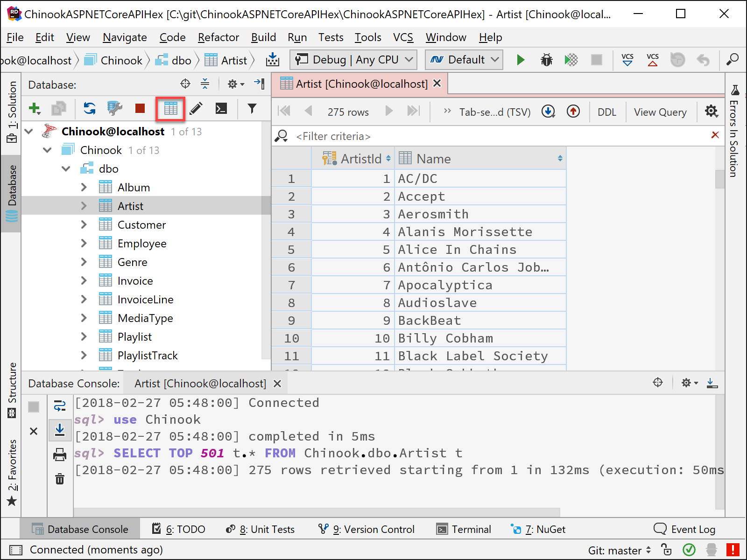Open Database panel settings gear dropdown
Viewport: 747px width, 560px height.
coord(235,84)
